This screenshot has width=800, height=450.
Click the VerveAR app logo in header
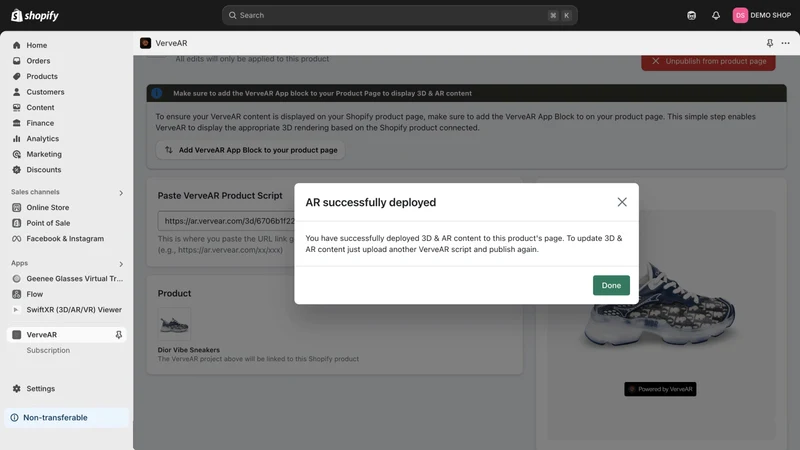pyautogui.click(x=145, y=43)
